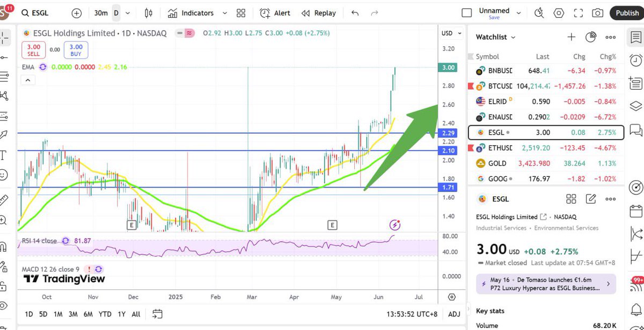
Task: Open the watchlist and details sidebar panel
Action: point(636,38)
